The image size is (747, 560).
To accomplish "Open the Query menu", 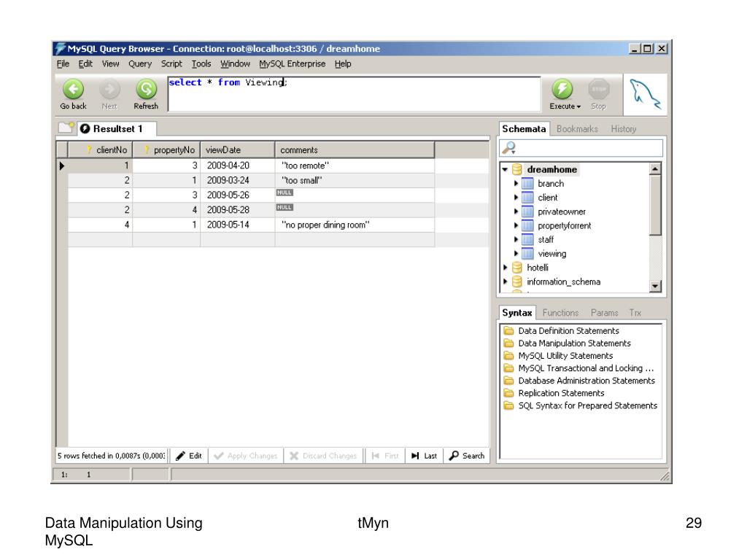I will point(140,64).
